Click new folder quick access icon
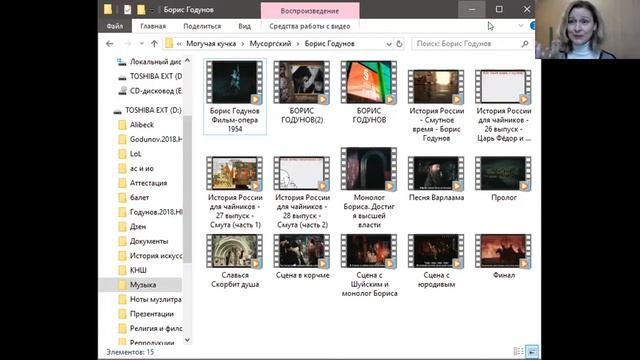Image resolution: width=640 pixels, height=360 pixels. click(141, 9)
